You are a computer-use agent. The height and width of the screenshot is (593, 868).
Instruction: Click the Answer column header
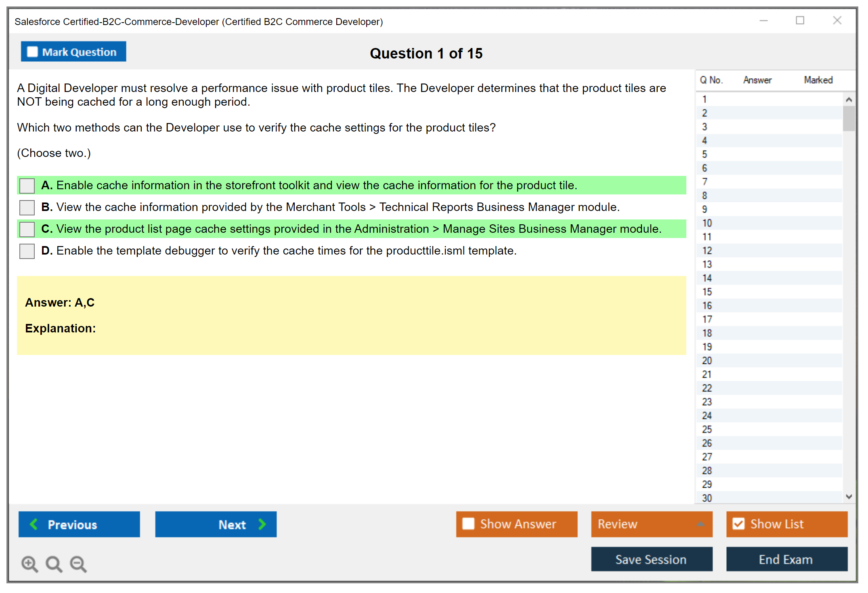[757, 80]
